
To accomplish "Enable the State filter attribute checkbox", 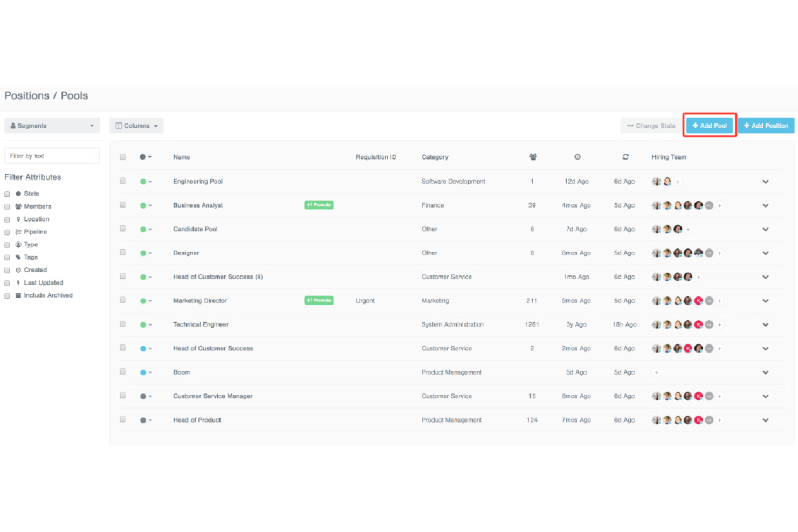I will coord(7,194).
